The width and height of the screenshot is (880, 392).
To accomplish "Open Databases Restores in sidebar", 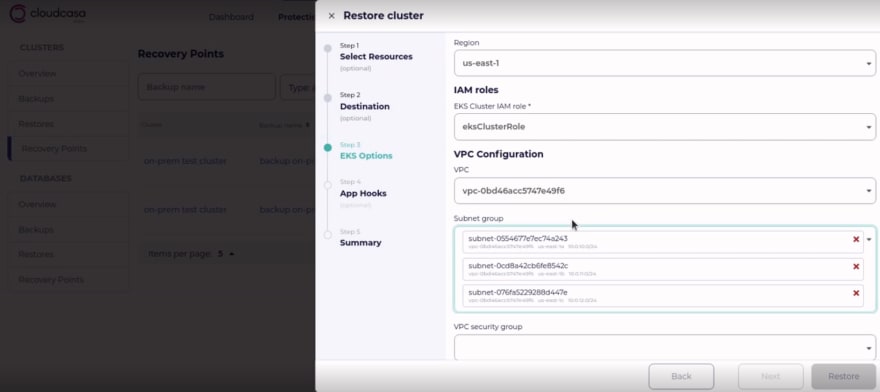I will click(x=67, y=254).
